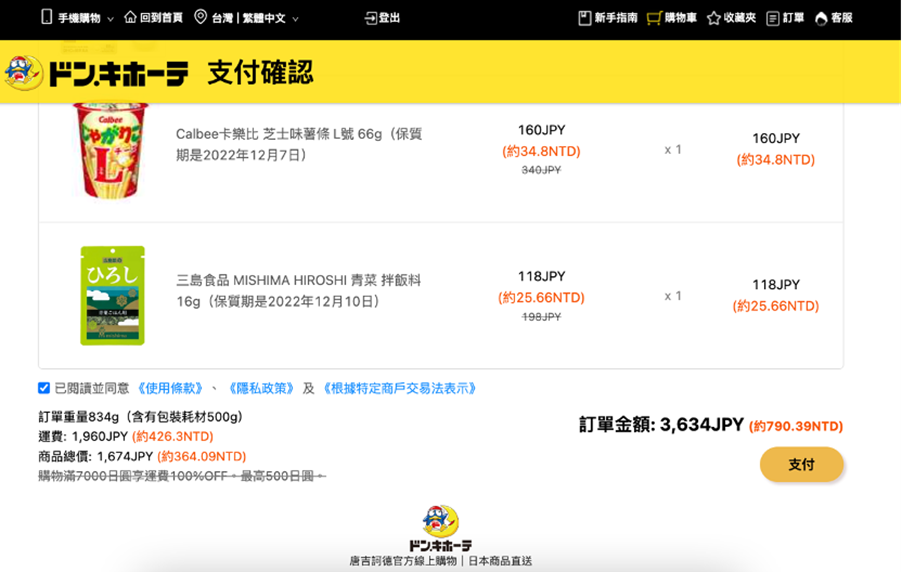Click the 訂單金額: 3,634JPY total
This screenshot has width=902, height=572.
click(x=662, y=425)
